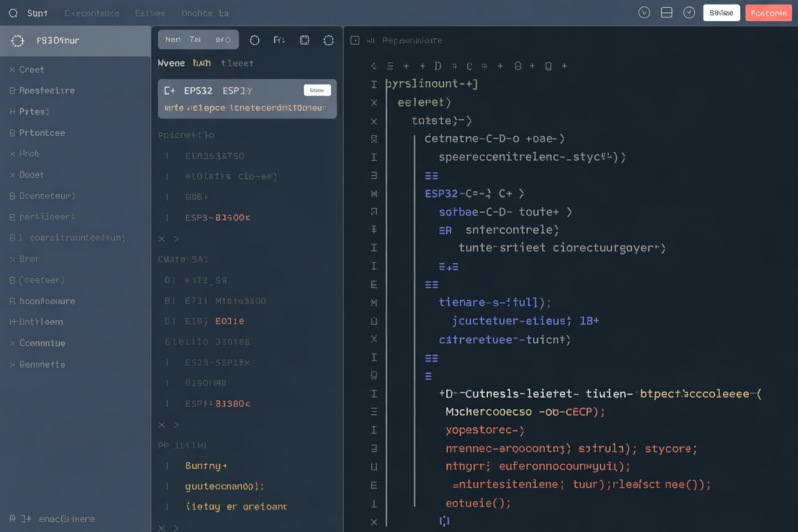Viewport: 798px width, 532px height.
Task: Click the magnifier search icon in top bar
Action: pyautogui.click(x=12, y=12)
